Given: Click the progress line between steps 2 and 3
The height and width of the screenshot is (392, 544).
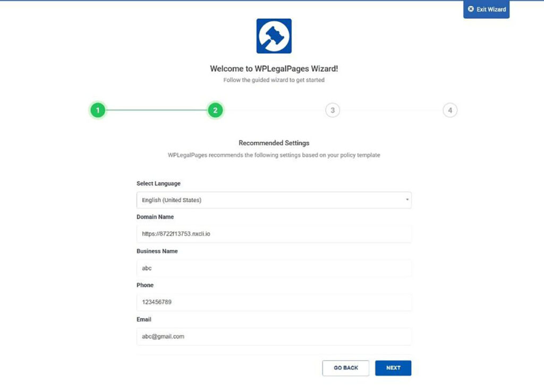Looking at the screenshot, I should (274, 110).
